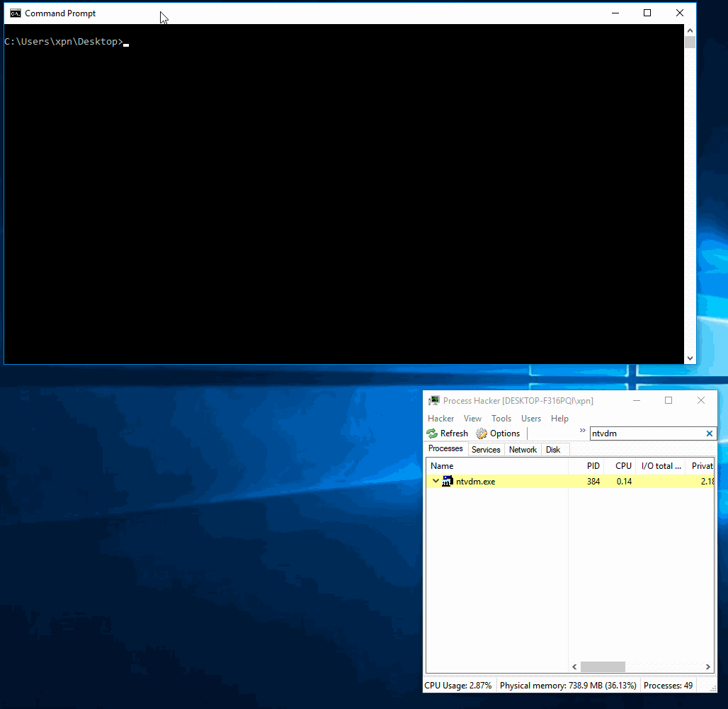This screenshot has height=709, width=728.
Task: Collapse the ntvdm.exe tree node
Action: coord(436,482)
